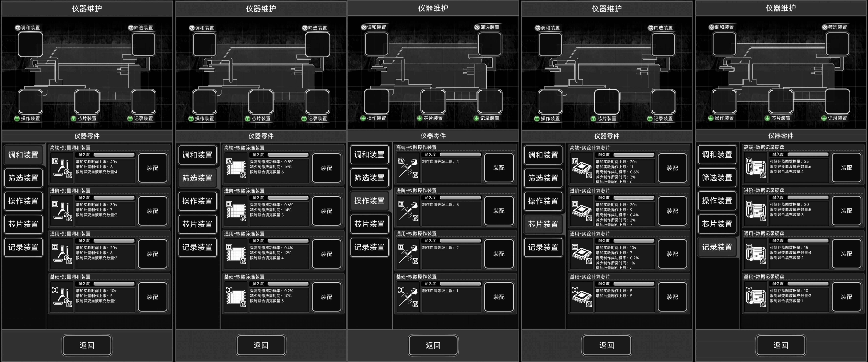Click the 通用-数据记录硬盘 drive icon
The image size is (868, 362).
tap(756, 253)
